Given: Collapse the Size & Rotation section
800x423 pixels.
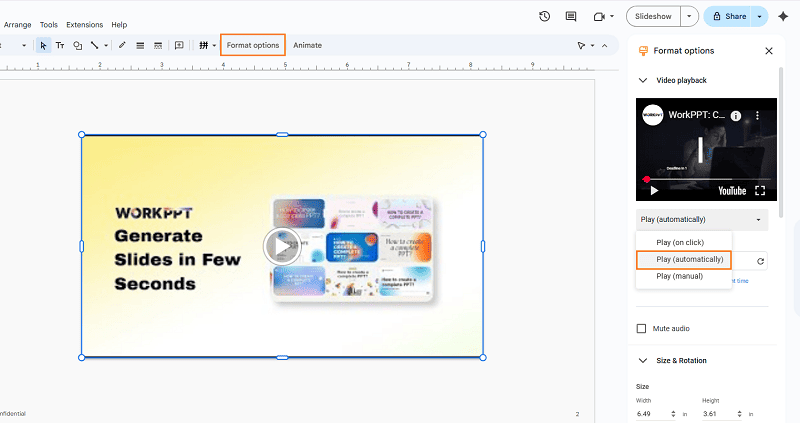Looking at the screenshot, I should [x=643, y=360].
